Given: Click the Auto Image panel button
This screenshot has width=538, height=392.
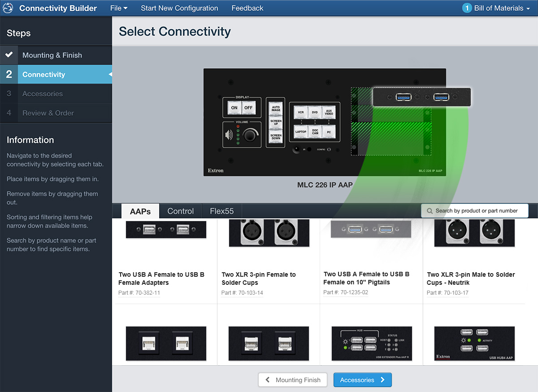Looking at the screenshot, I should coord(276,109).
